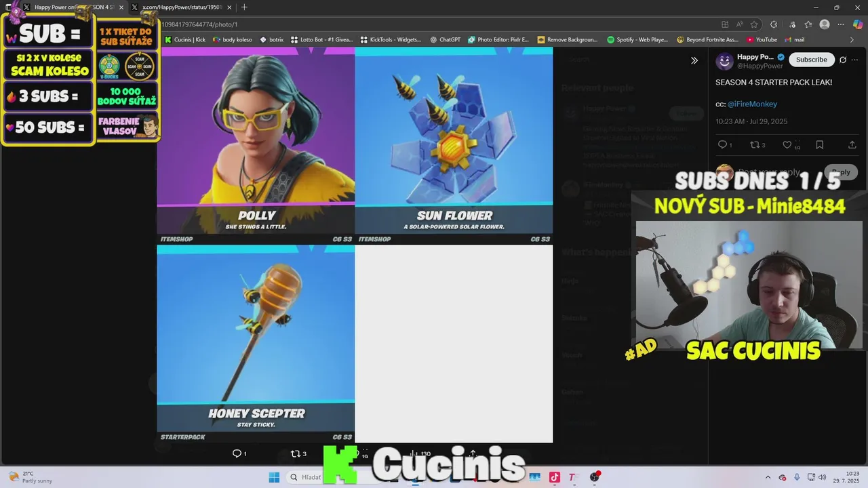Open the browser profile avatar
The height and width of the screenshot is (488, 868).
tap(825, 24)
